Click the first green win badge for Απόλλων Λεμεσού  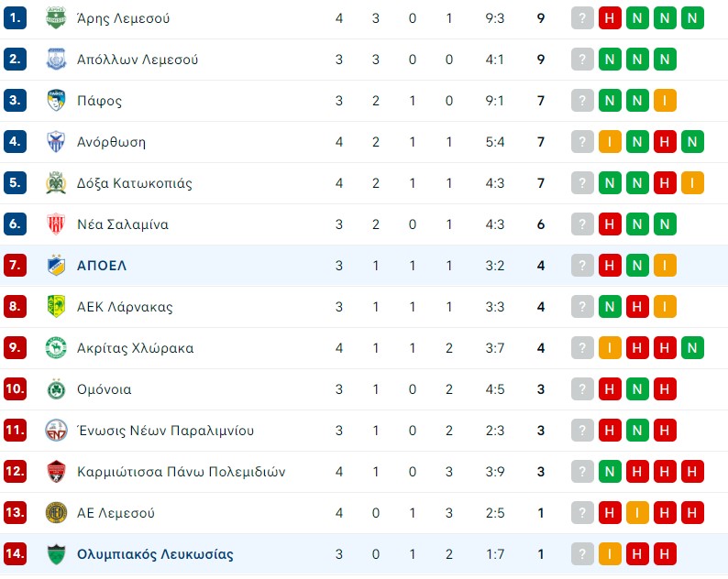(x=610, y=60)
